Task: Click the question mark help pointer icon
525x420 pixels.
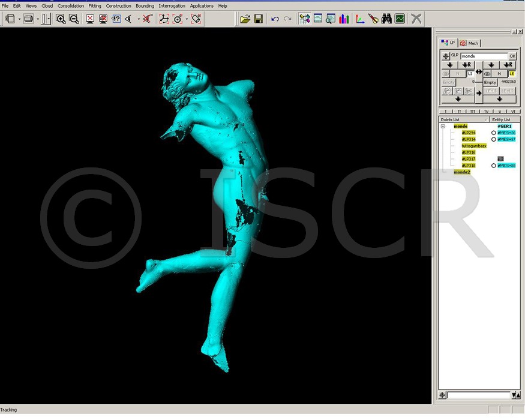Action: pyautogui.click(x=116, y=19)
